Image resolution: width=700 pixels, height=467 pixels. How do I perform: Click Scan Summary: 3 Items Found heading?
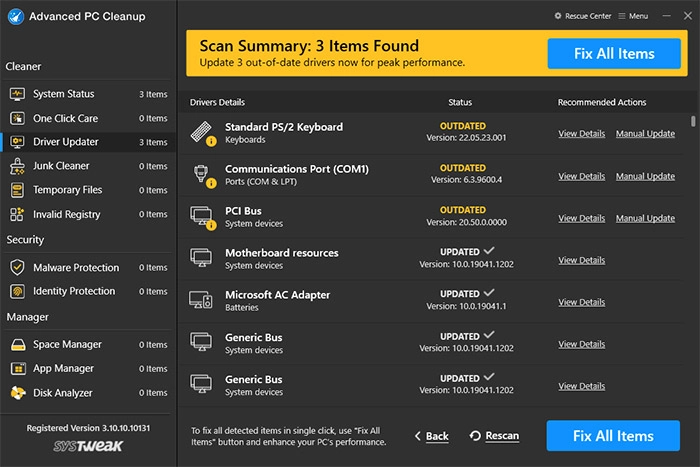pyautogui.click(x=309, y=46)
